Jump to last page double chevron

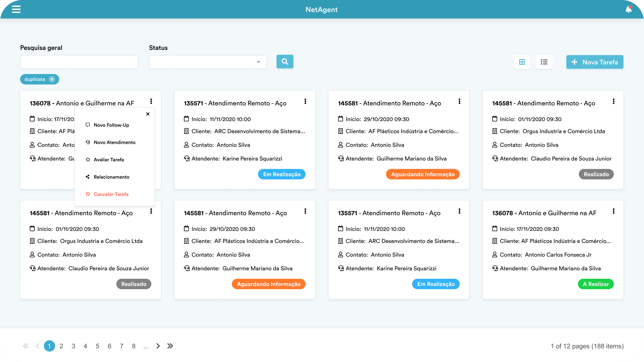170,346
